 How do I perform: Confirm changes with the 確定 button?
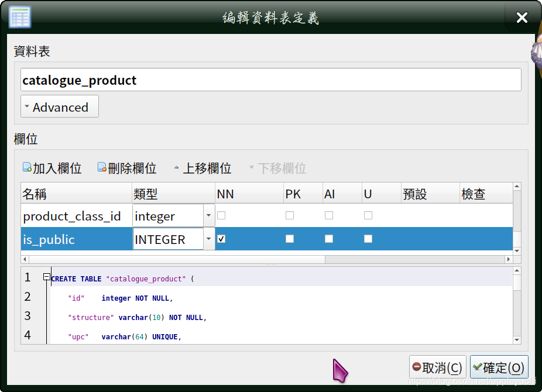[x=499, y=367]
